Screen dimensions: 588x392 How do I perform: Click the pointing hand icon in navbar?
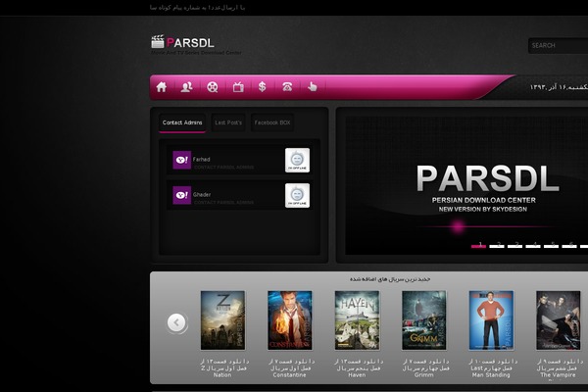[312, 87]
